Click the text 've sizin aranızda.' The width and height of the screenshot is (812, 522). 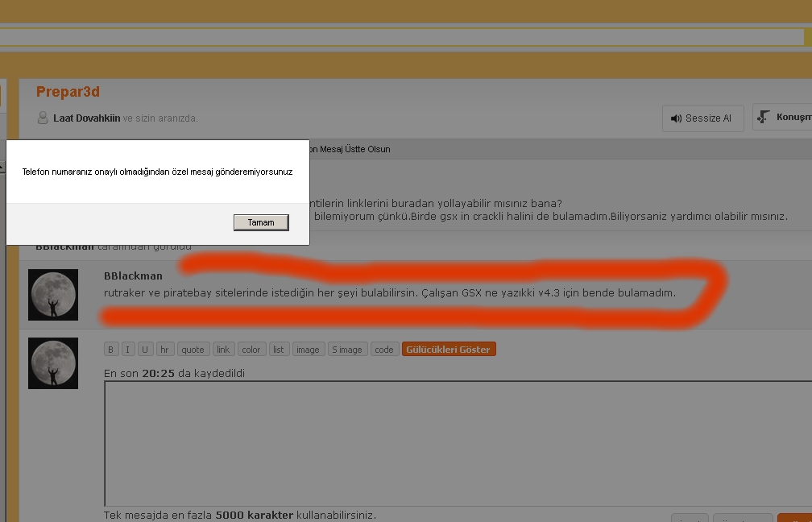[160, 118]
